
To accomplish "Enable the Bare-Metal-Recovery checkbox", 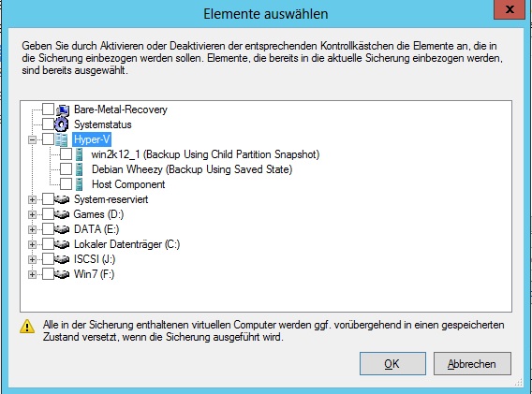I will click(48, 109).
